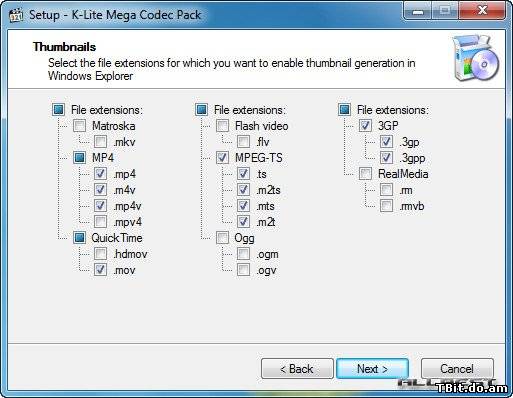Toggle the QuickTime group checkbox
Screen dimensions: 513x398
click(79, 238)
